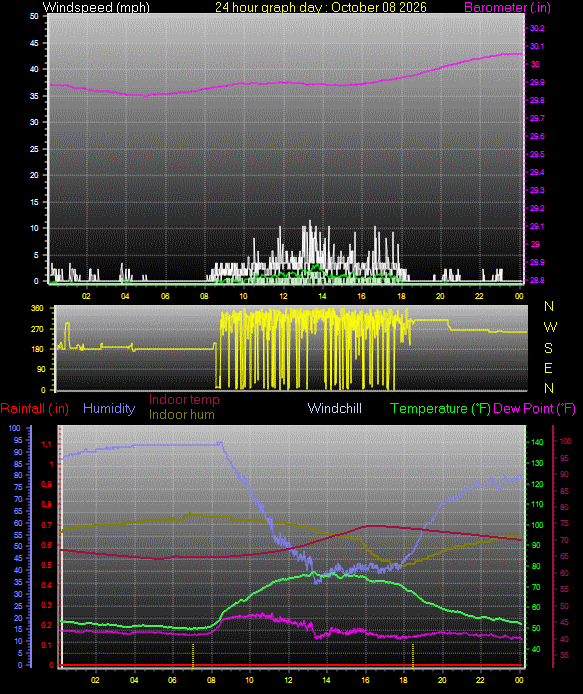Click the green '130' temperature axis value
583x694 pixels.
(x=537, y=463)
